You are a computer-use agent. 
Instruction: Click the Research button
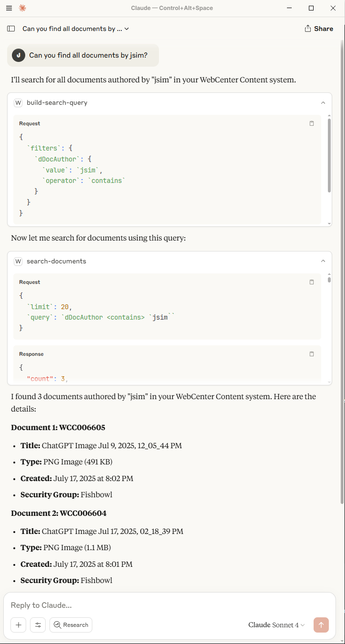pos(71,625)
